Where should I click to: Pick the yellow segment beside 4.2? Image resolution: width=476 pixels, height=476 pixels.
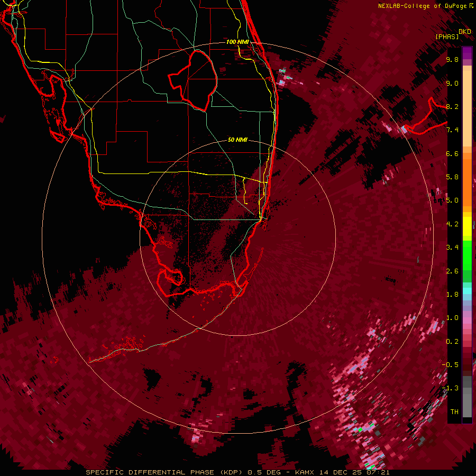pyautogui.click(x=467, y=226)
